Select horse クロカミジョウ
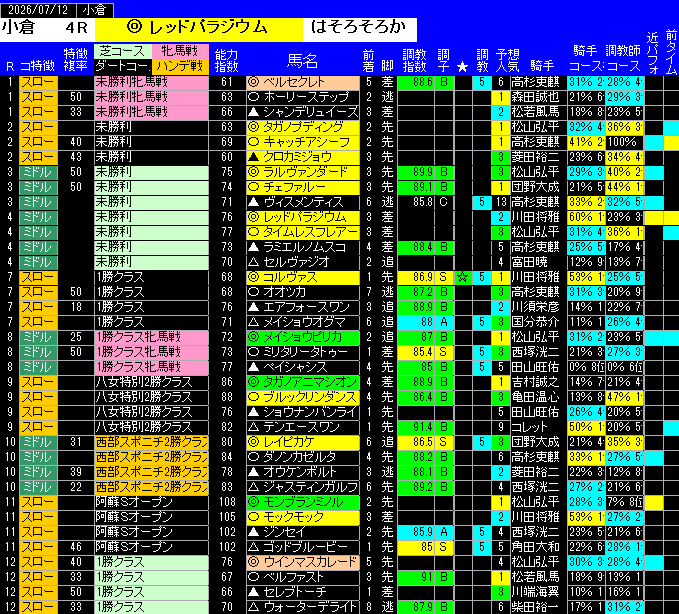The height and width of the screenshot is (614, 679). tap(303, 157)
